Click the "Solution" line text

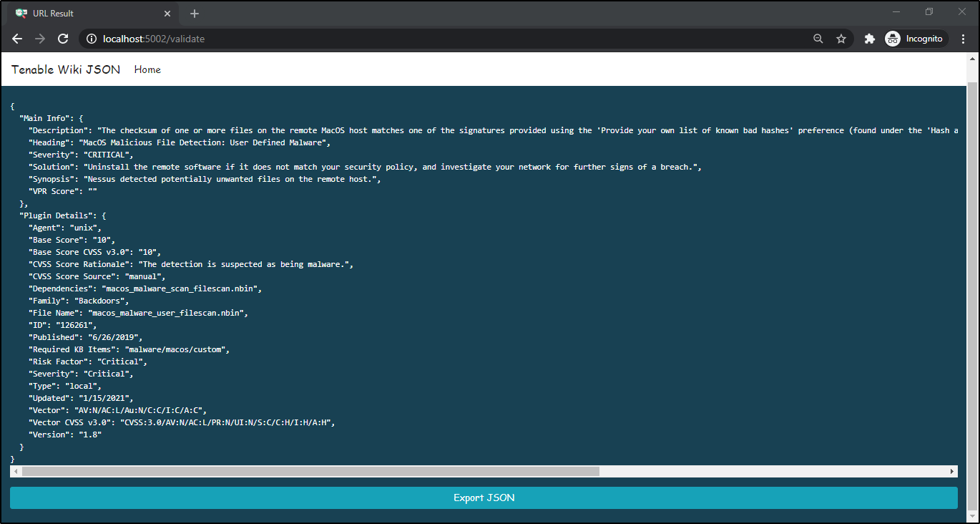point(365,167)
